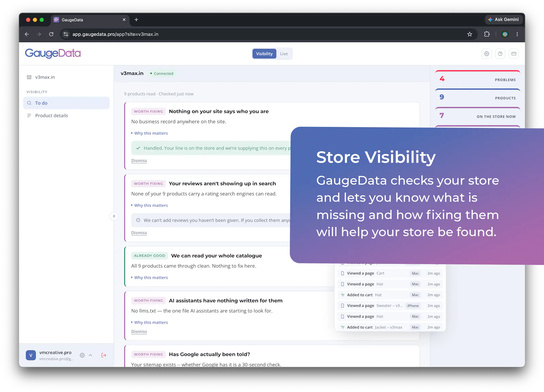This screenshot has height=392, width=544.
Task: Open the browser extensions puzzle icon
Action: pos(487,34)
